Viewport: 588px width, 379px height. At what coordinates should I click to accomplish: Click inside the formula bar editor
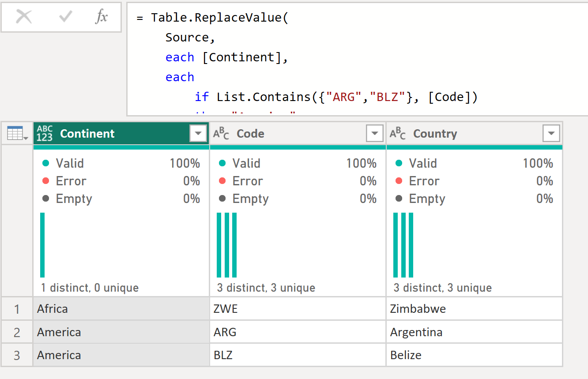tap(357, 58)
